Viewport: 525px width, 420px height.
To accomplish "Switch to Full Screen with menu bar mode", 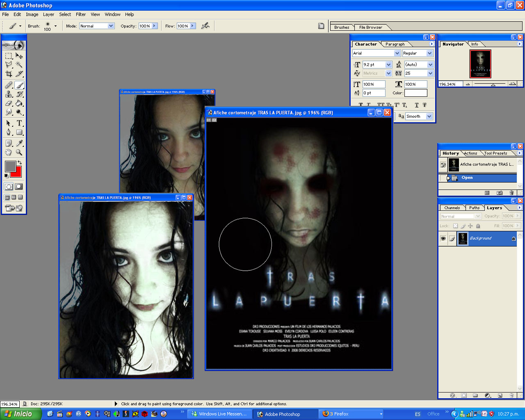I will (14, 197).
